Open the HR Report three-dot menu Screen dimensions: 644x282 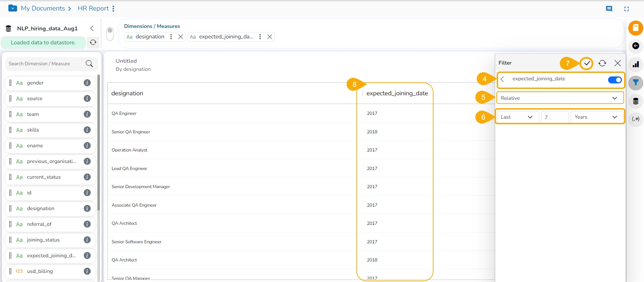113,9
